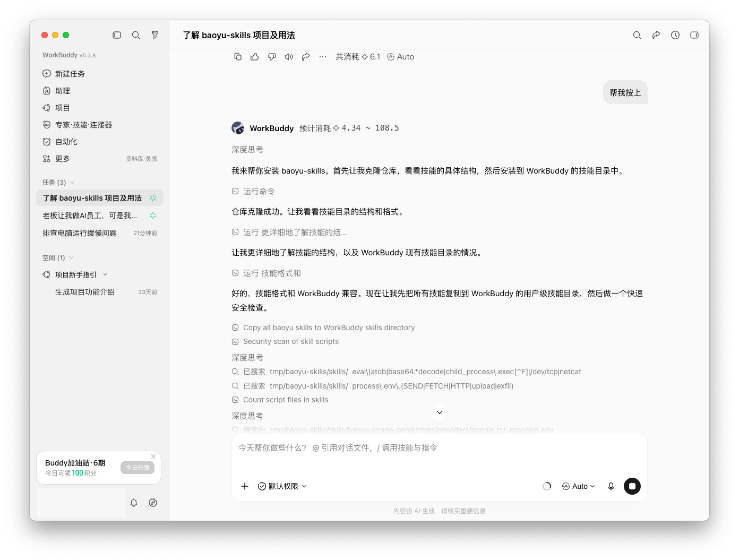Viewport: 739px width, 560px height.
Task: Open 生成项目功能介绍 item
Action: 100,292
